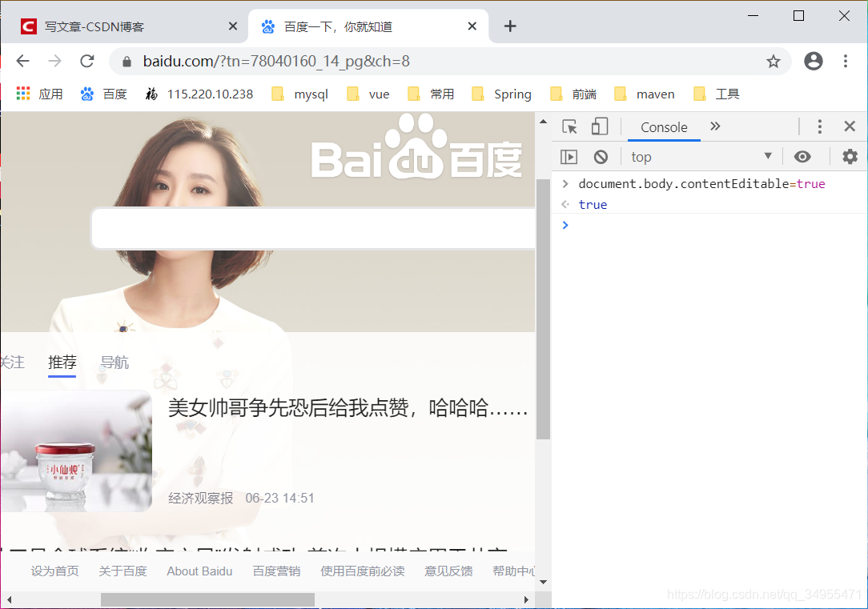The image size is (868, 609).
Task: Reload the Baidu page
Action: tap(87, 61)
